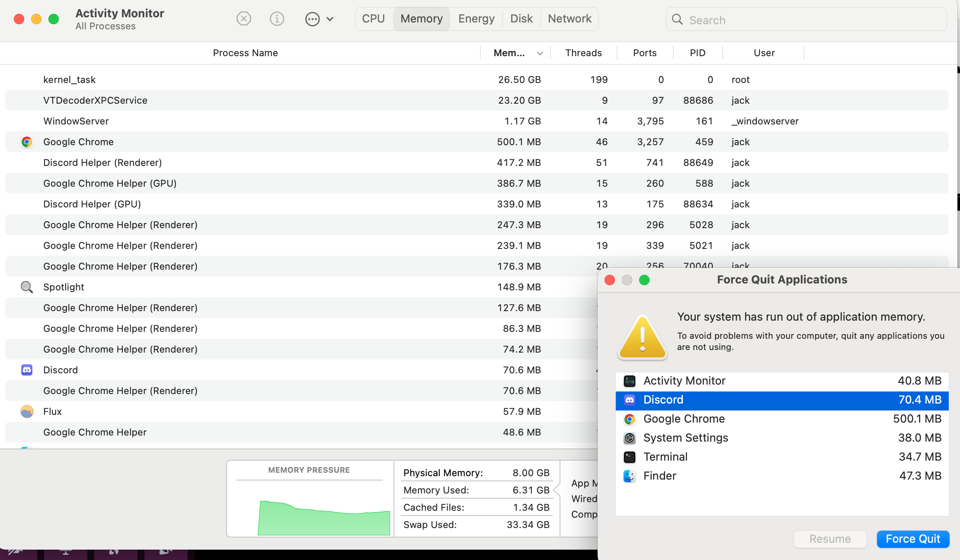This screenshot has height=560, width=960.
Task: Sort by Ports column header
Action: [x=645, y=53]
